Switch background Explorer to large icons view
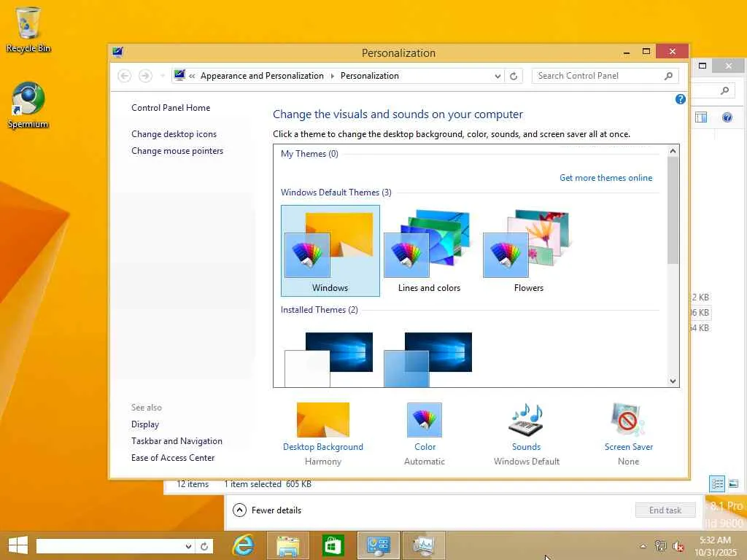The image size is (747, 560). tap(734, 484)
